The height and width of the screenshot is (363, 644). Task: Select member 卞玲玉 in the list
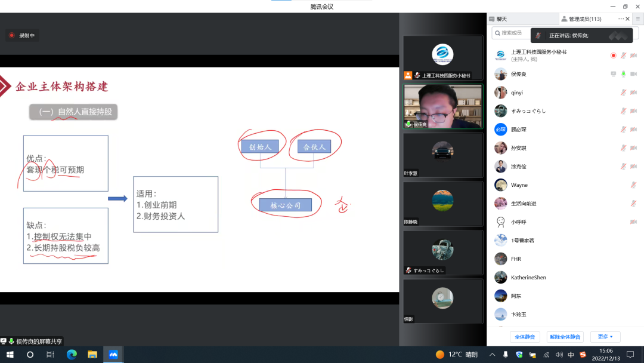click(x=565, y=315)
